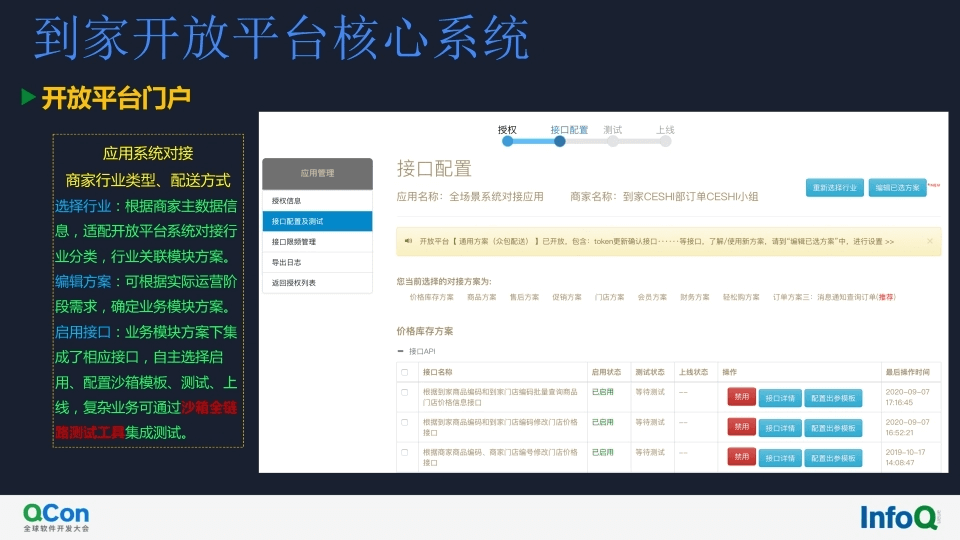Click 配置出参模板 in the 17:16:45 row
This screenshot has height=540, width=960.
(833, 398)
